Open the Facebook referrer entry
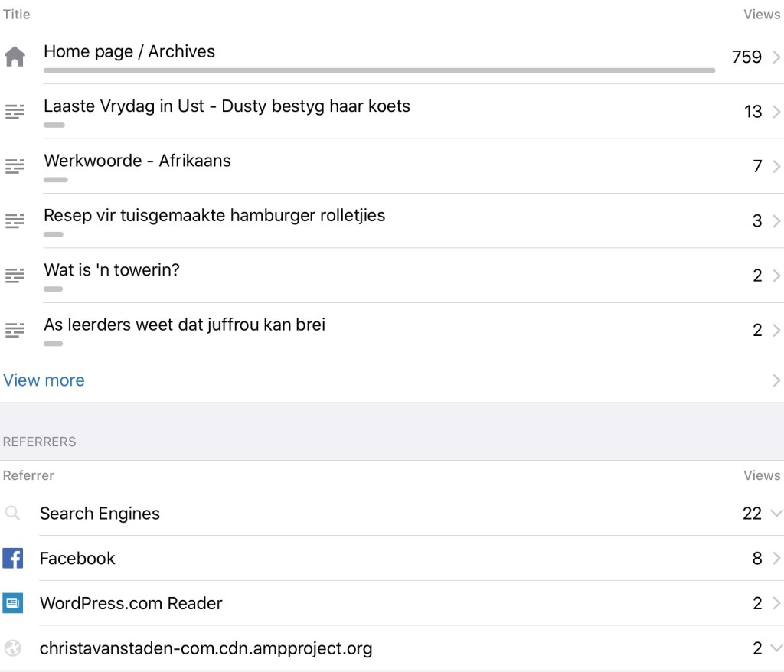This screenshot has width=784, height=672. point(77,558)
